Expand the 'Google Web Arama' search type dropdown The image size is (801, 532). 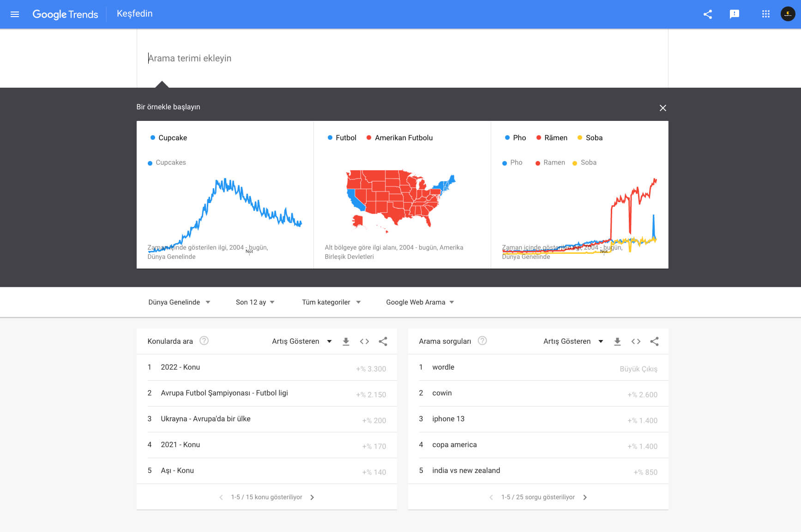[x=420, y=302]
